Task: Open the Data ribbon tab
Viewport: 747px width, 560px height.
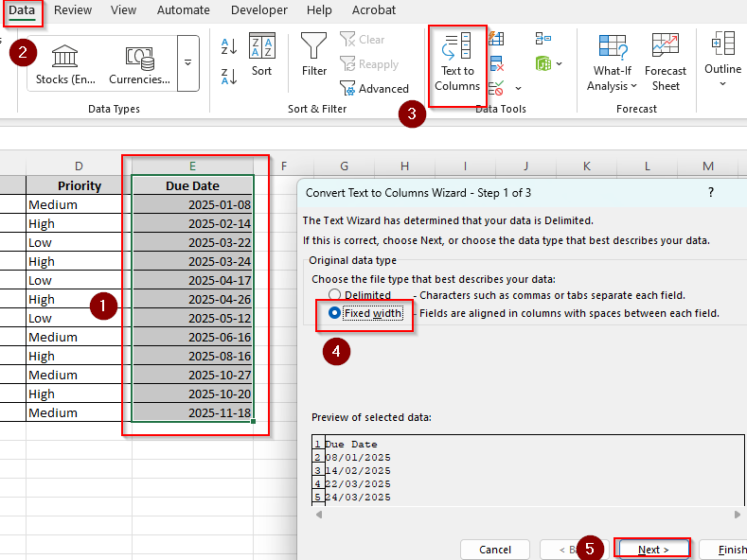Action: pyautogui.click(x=22, y=10)
